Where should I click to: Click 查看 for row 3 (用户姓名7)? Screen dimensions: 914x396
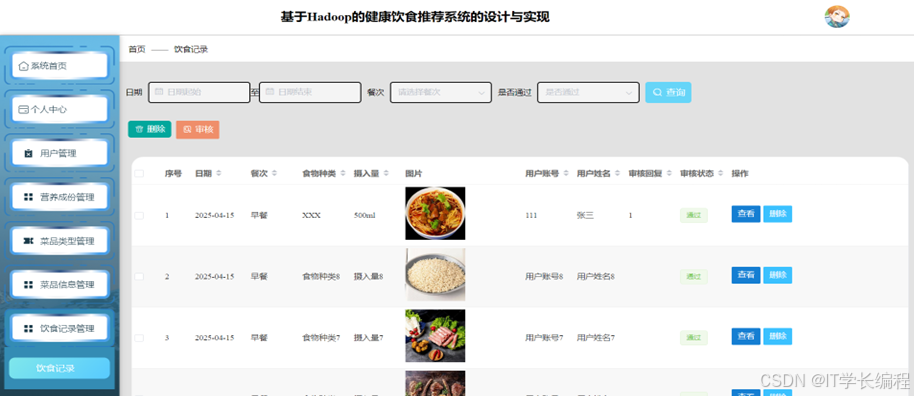click(746, 337)
